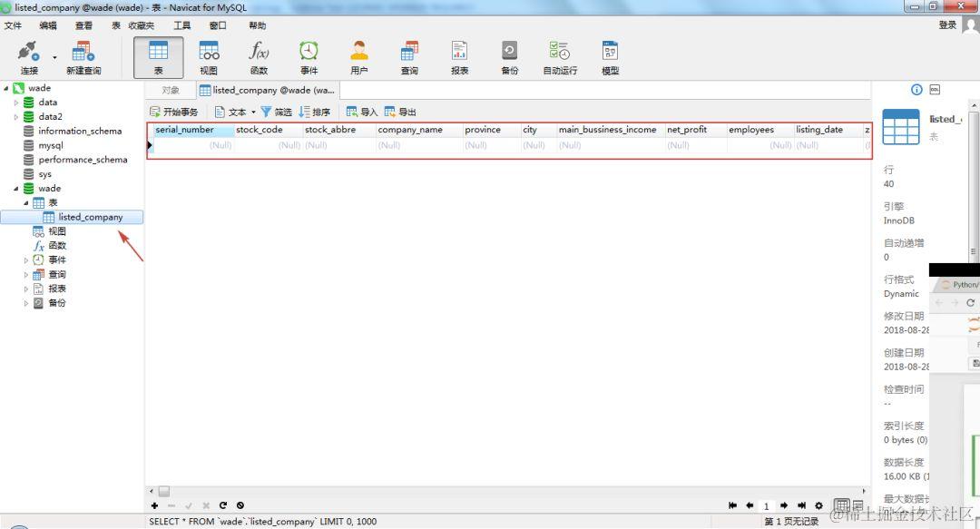Image resolution: width=980 pixels, height=529 pixels.
Task: Collapse the wade database node
Action: tap(16, 189)
